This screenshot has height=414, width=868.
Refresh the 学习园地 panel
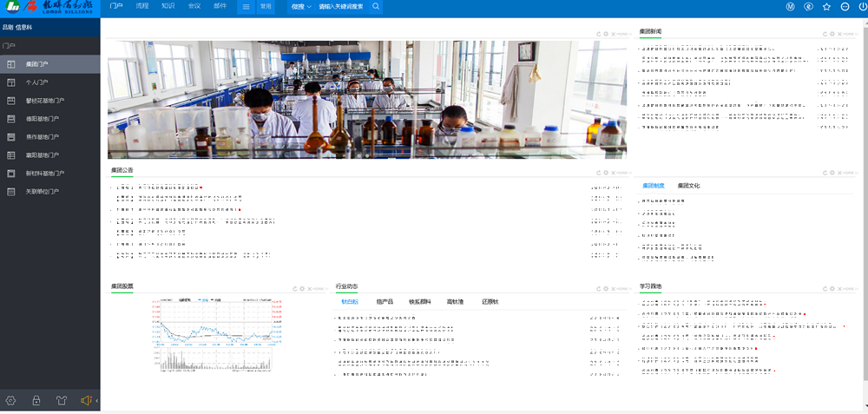[825, 288]
